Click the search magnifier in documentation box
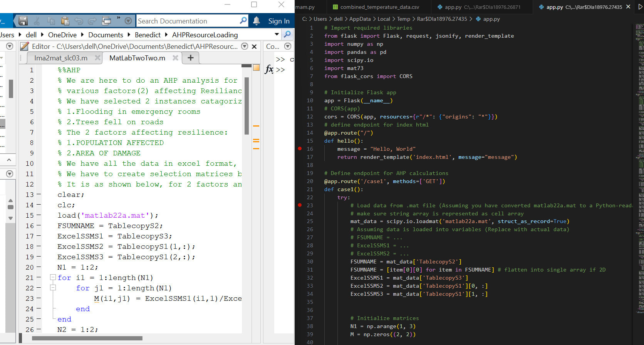 [243, 20]
